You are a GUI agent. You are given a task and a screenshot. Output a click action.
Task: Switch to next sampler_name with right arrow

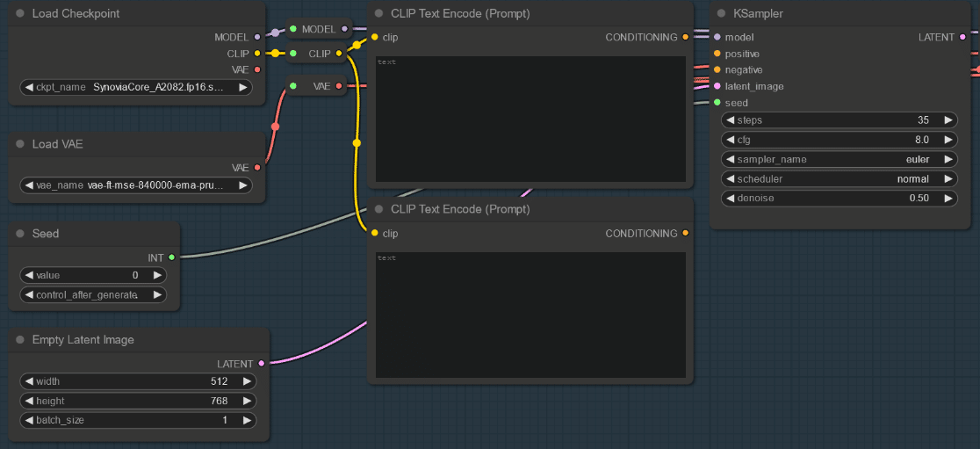(x=948, y=159)
